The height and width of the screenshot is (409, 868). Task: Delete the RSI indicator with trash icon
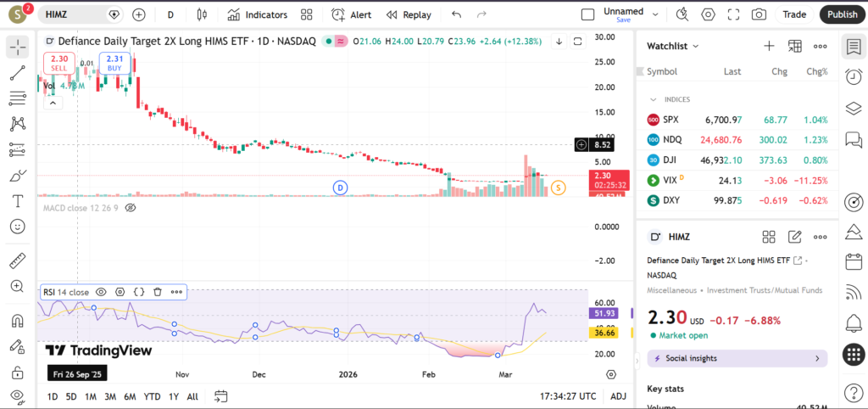(158, 292)
